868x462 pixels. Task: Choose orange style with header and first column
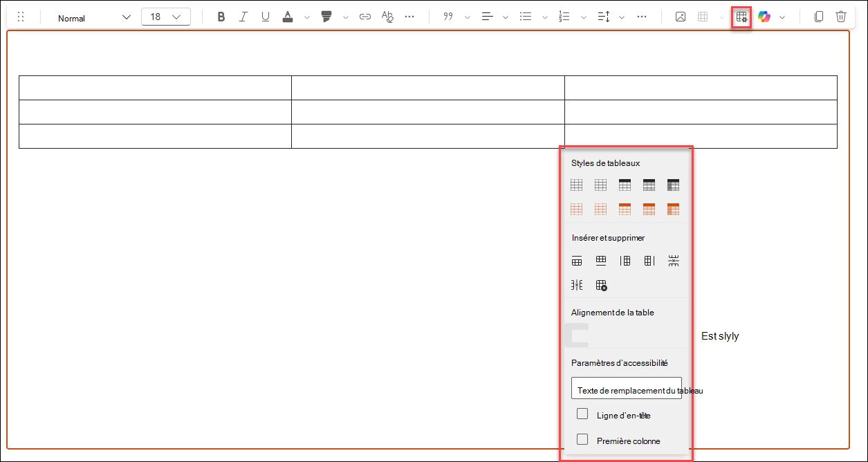click(674, 209)
